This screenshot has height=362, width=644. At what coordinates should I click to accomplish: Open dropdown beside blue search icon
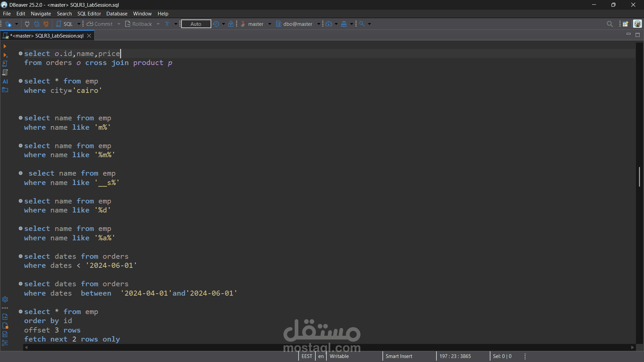pyautogui.click(x=369, y=24)
